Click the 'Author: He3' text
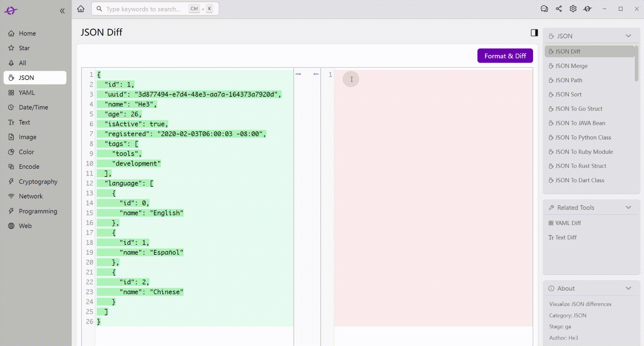 point(564,338)
